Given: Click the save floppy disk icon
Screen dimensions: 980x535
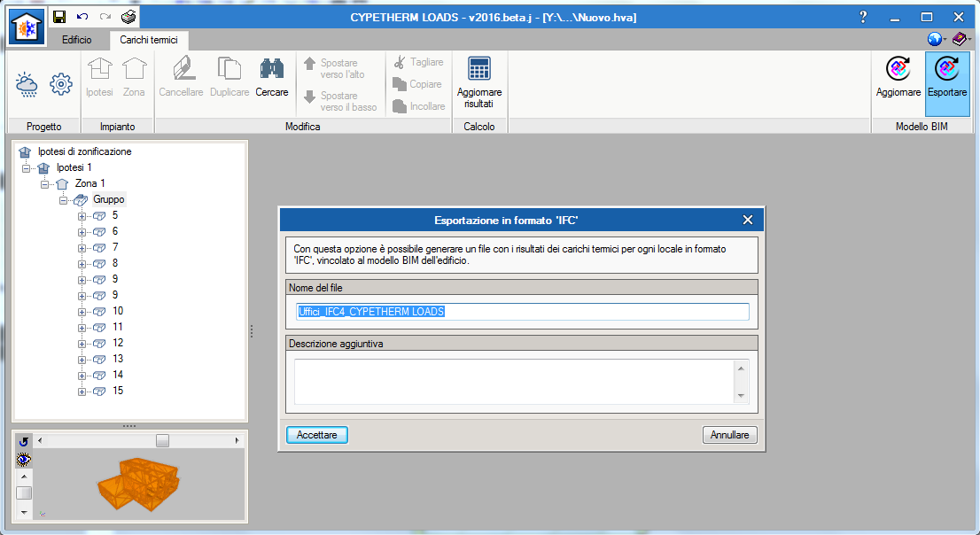Looking at the screenshot, I should [x=59, y=17].
